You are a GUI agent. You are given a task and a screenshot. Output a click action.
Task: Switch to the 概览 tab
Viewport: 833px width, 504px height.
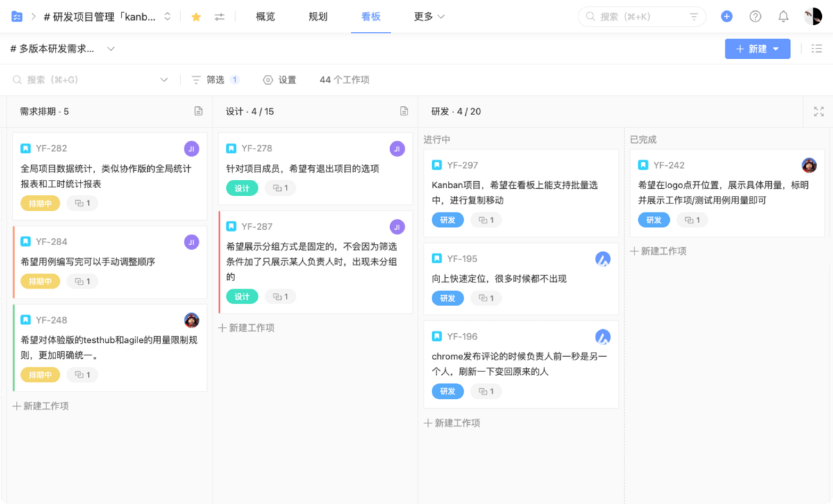[x=264, y=16]
